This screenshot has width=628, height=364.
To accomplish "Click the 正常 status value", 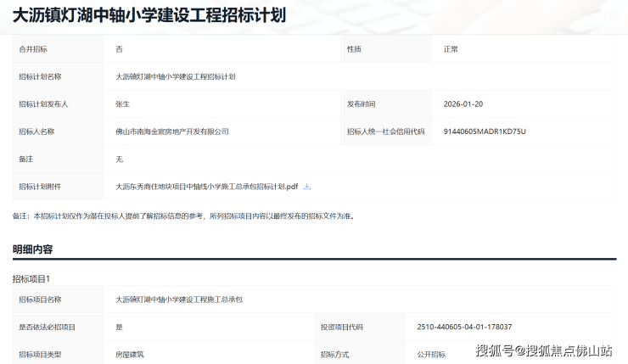I will click(451, 49).
